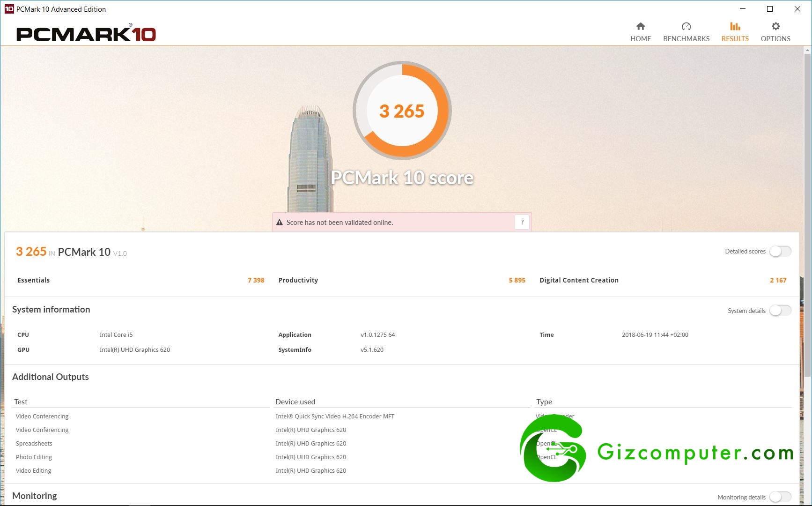Click the Test column header
This screenshot has width=812, height=506.
[21, 402]
